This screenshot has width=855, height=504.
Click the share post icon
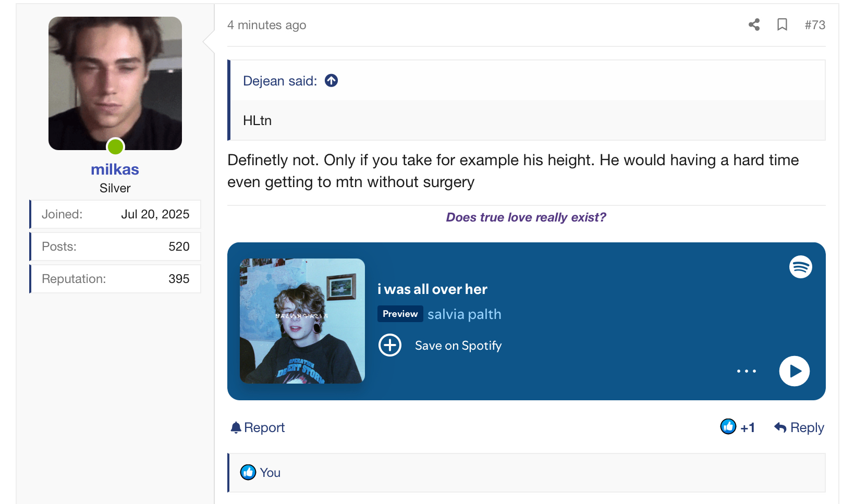[754, 24]
